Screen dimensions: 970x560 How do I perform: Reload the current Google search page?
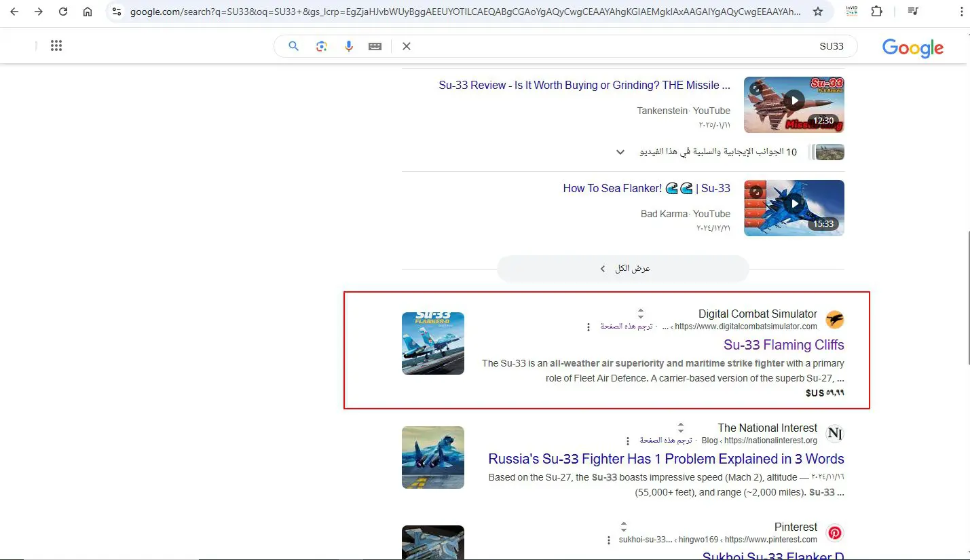pyautogui.click(x=63, y=12)
